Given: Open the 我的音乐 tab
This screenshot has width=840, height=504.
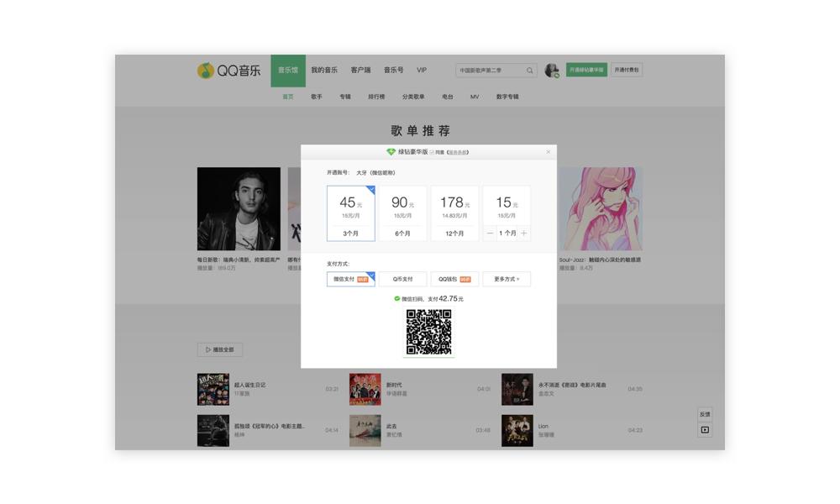Looking at the screenshot, I should 324,71.
